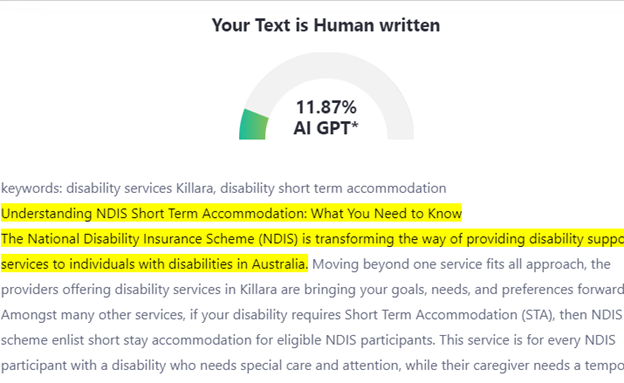The height and width of the screenshot is (383, 624).
Task: Click sentence "This service is for every NDIS"
Action: click(x=528, y=340)
